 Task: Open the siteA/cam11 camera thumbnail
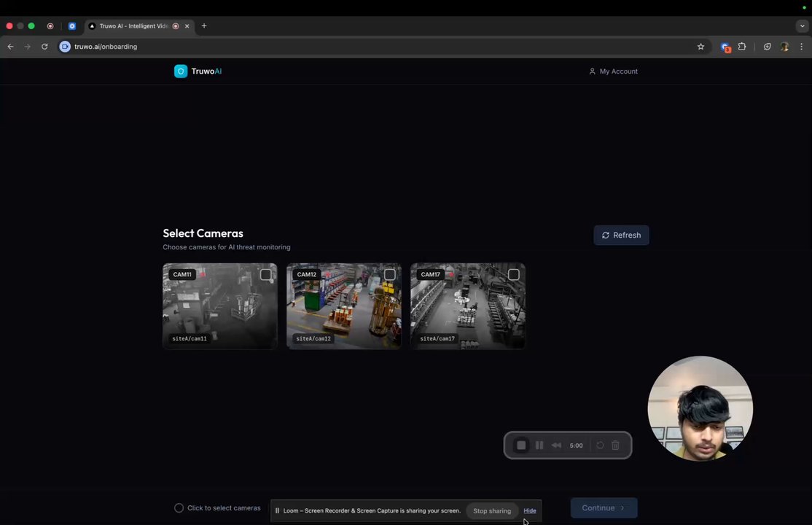220,306
